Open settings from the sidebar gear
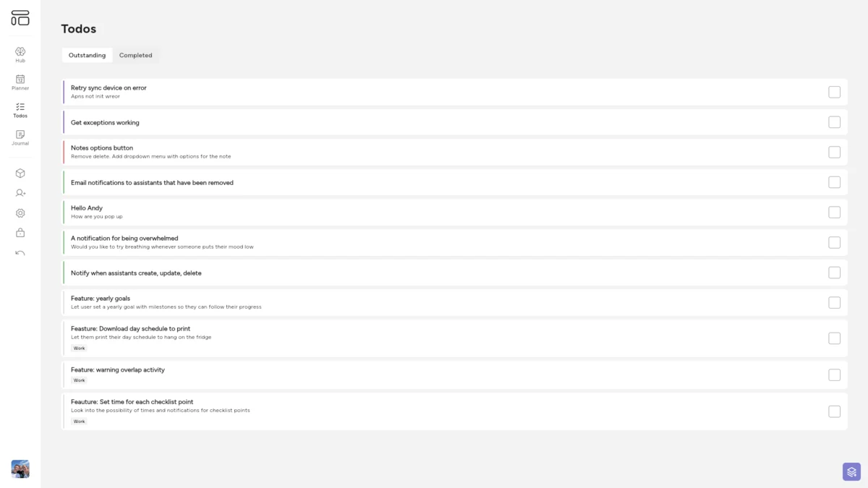 20,213
